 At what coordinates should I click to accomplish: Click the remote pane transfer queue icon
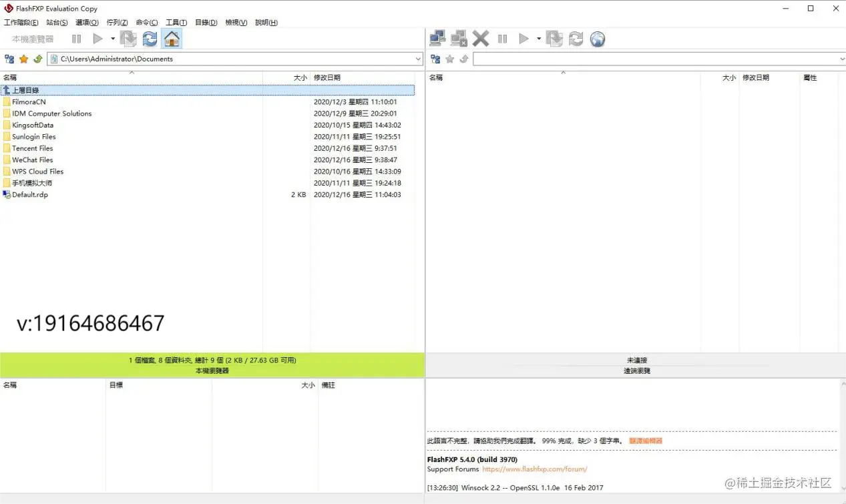(554, 39)
